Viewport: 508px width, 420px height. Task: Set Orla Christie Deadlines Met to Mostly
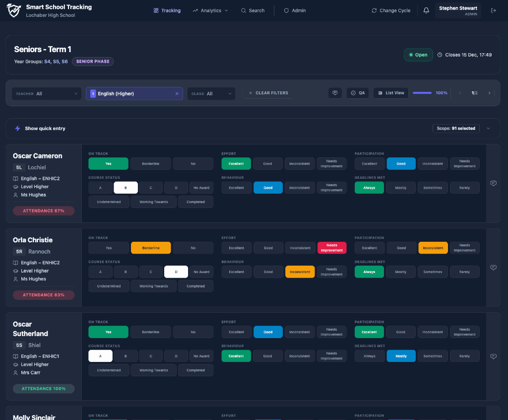[x=401, y=272]
